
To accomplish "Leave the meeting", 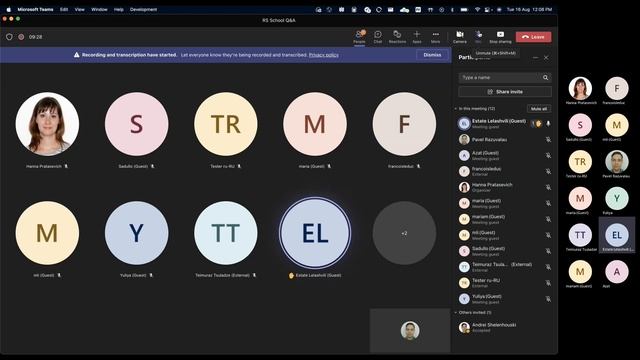I will point(533,37).
